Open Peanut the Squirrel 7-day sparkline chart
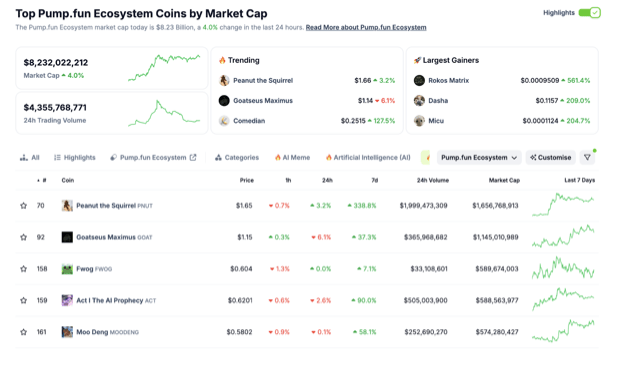630x368 pixels. pyautogui.click(x=563, y=205)
